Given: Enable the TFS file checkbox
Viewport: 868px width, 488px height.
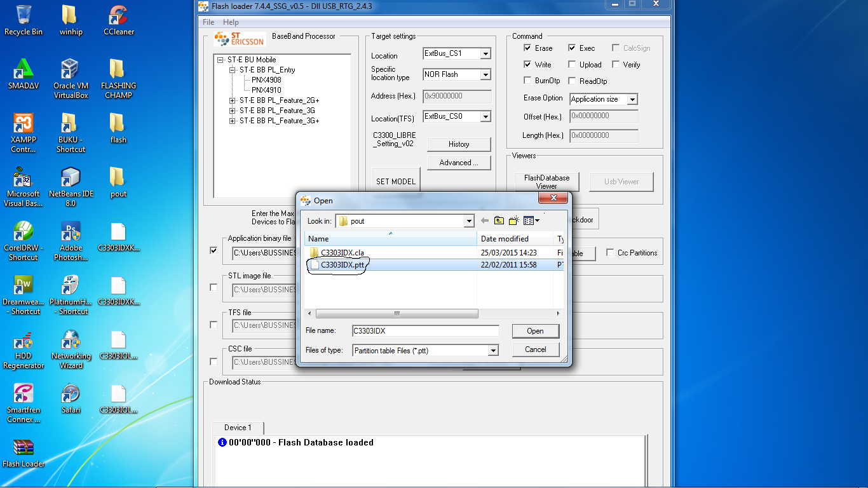Looking at the screenshot, I should [x=214, y=325].
